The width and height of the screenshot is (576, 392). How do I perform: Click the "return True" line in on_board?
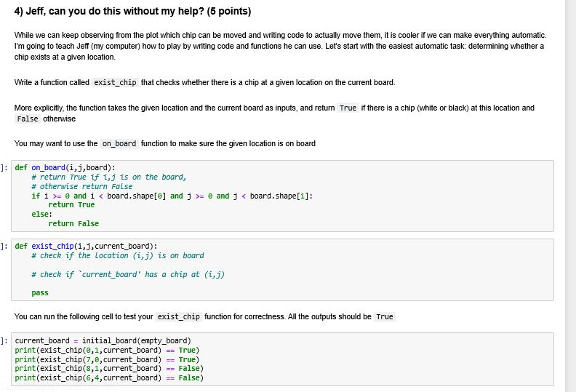[71, 204]
